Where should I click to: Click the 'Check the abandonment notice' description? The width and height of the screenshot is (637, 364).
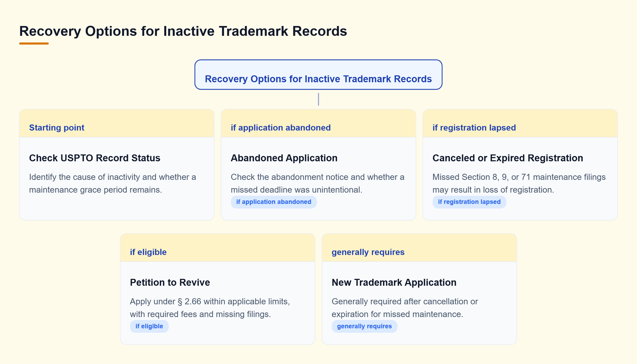pos(317,183)
